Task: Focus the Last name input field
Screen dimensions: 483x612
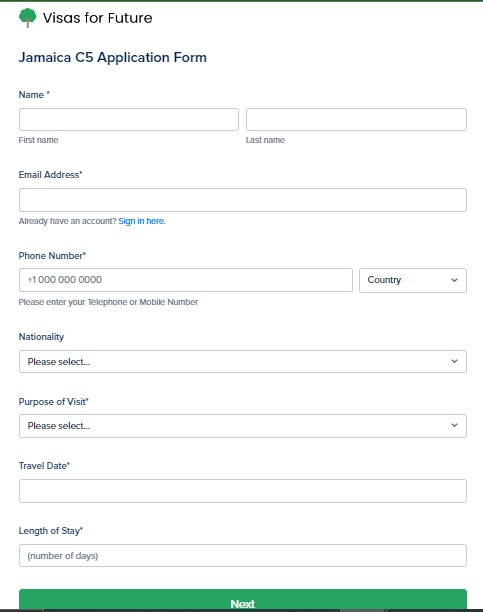Action: click(356, 119)
